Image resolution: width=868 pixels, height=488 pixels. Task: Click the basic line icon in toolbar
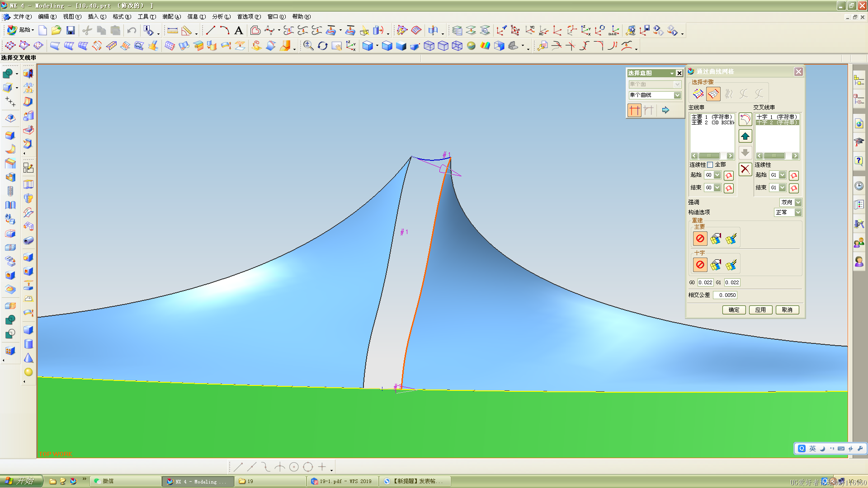(x=211, y=30)
